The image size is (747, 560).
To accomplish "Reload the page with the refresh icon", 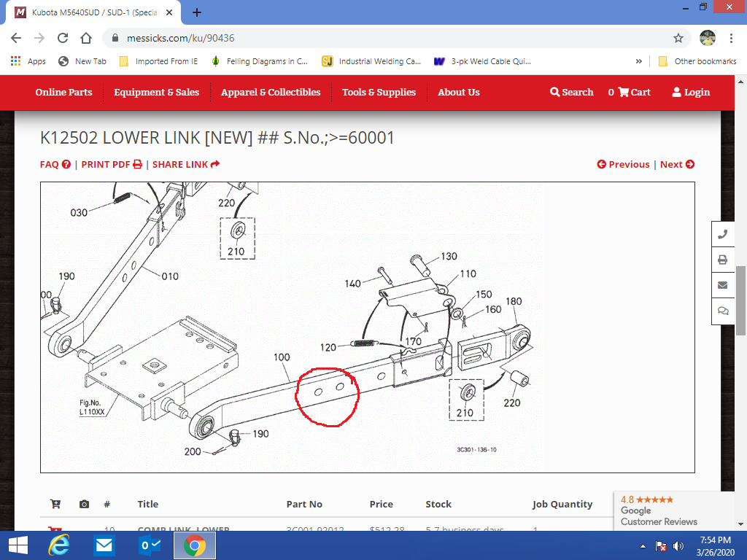I will tap(63, 38).
